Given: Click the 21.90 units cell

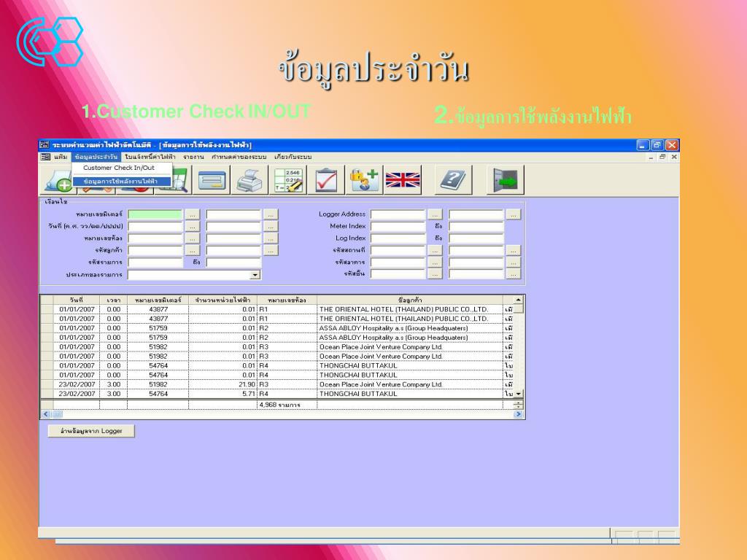Looking at the screenshot, I should pos(222,384).
